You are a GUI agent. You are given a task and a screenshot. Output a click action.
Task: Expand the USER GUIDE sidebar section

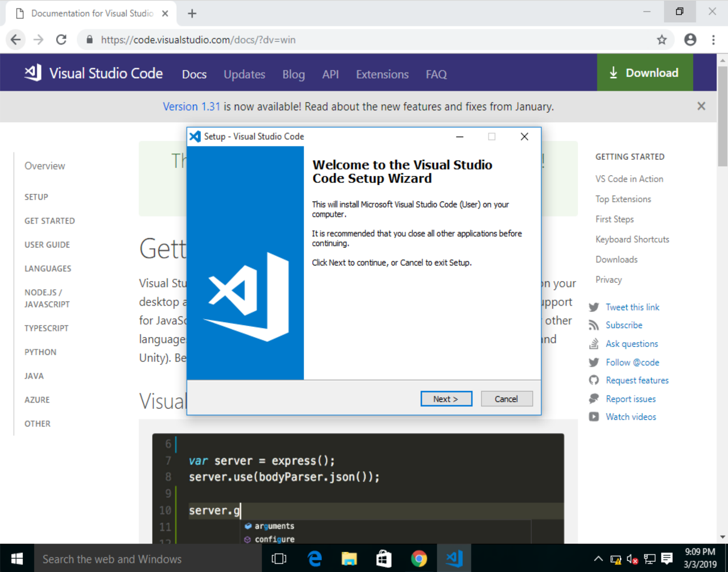[47, 245]
